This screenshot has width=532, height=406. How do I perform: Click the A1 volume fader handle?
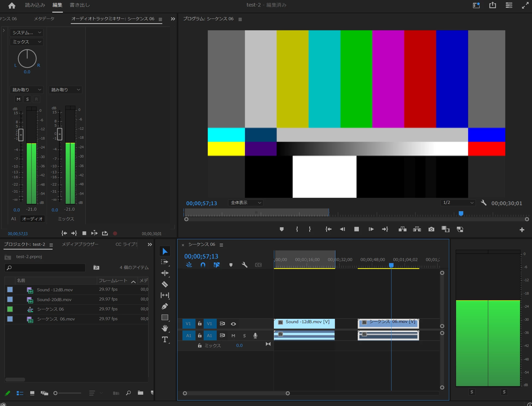[21, 135]
